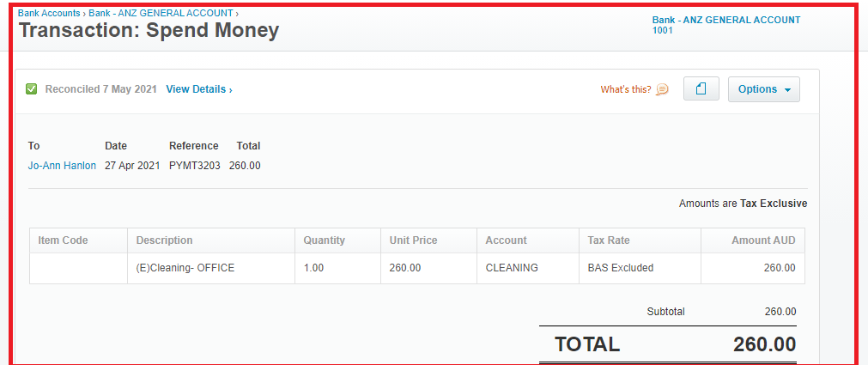Click Bank - ANZ GENERAL ACCOUNT 1001 link
The width and height of the screenshot is (868, 365).
click(x=726, y=25)
